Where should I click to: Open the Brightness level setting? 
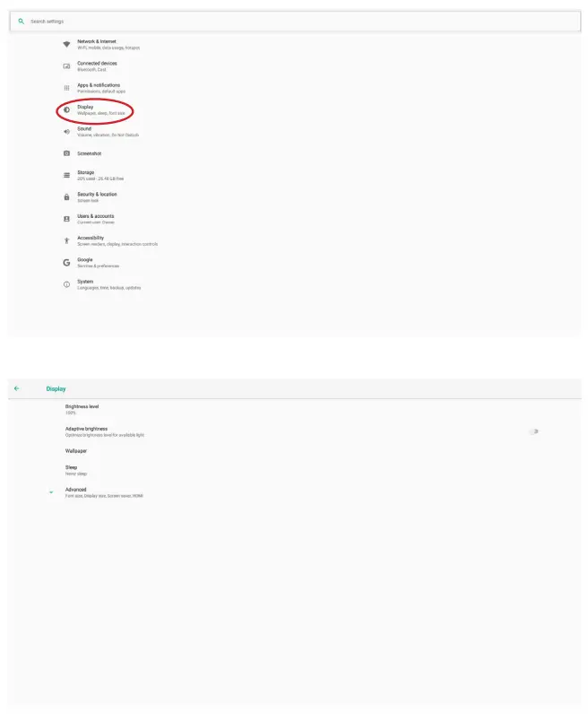click(82, 408)
